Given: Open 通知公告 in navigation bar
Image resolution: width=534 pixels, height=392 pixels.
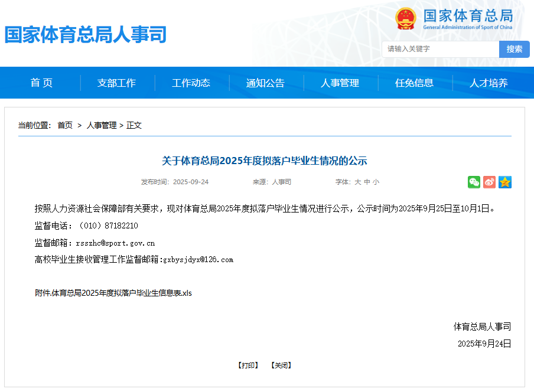Looking at the screenshot, I should pos(265,83).
